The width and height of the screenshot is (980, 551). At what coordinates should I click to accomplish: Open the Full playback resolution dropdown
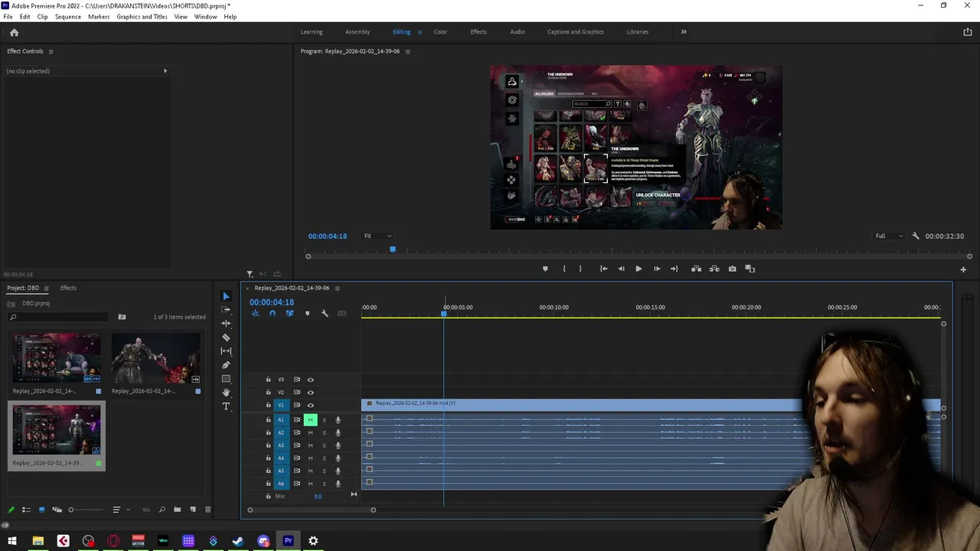coord(889,236)
